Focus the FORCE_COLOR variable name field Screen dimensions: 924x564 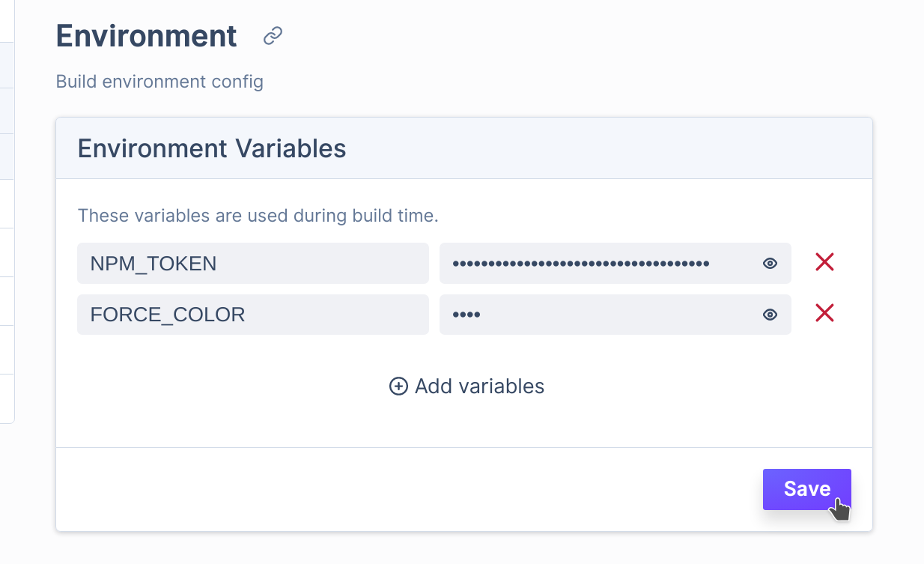[253, 315]
